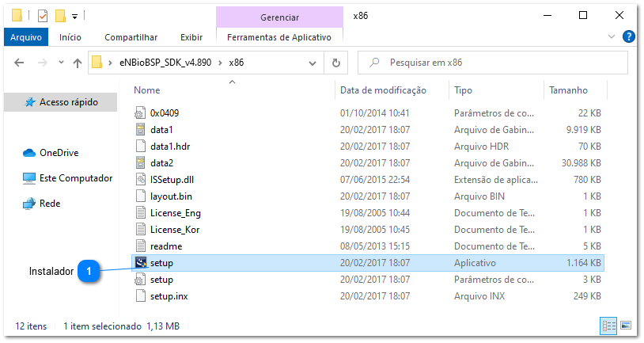Select the 0x0409 file icon
Viewport: 644px width, 343px height.
coord(140,112)
